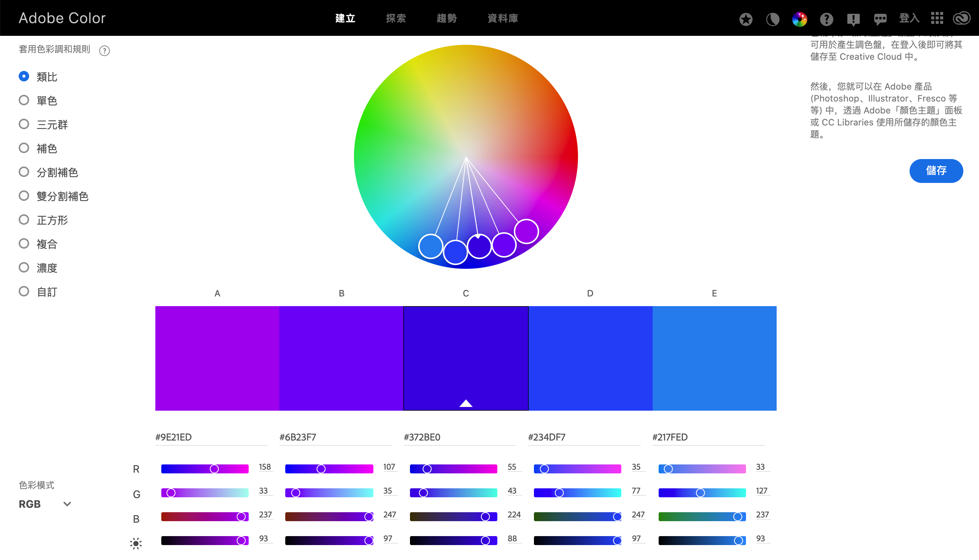Click G slider for color E

(702, 493)
